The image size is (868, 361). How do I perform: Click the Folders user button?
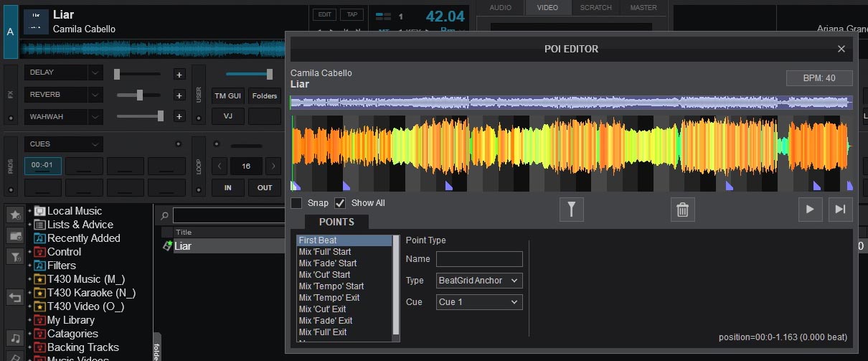(265, 95)
